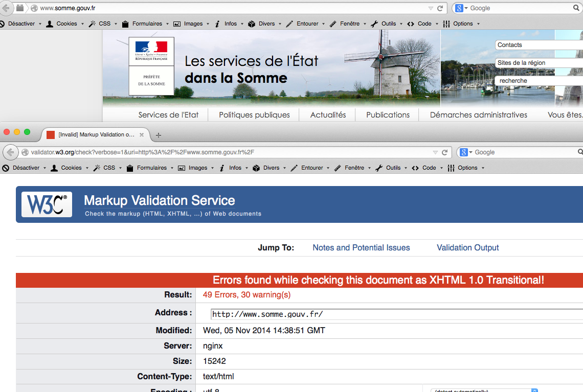Expand Formulaires dropdown arrow in validator window

(172, 168)
